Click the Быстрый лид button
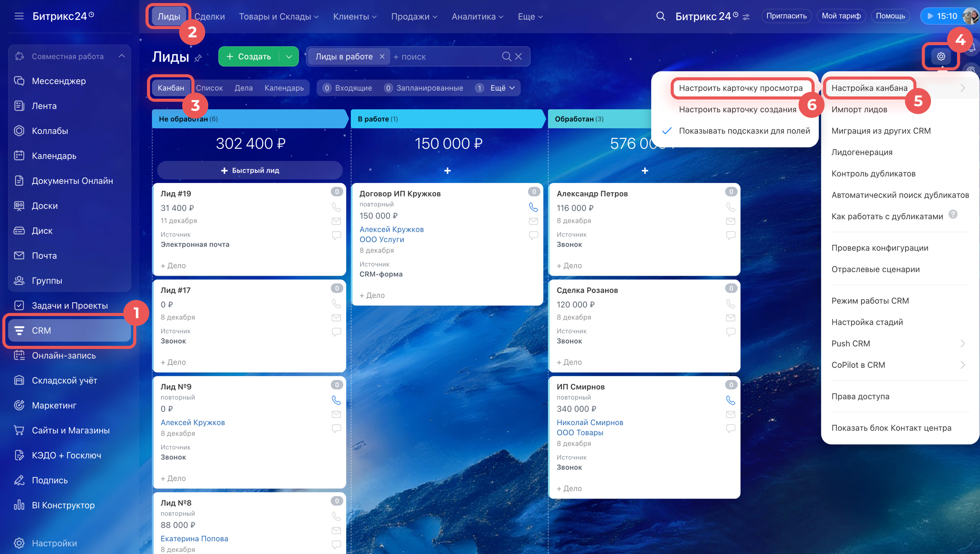Screen dimensions: 980x554 coord(250,170)
